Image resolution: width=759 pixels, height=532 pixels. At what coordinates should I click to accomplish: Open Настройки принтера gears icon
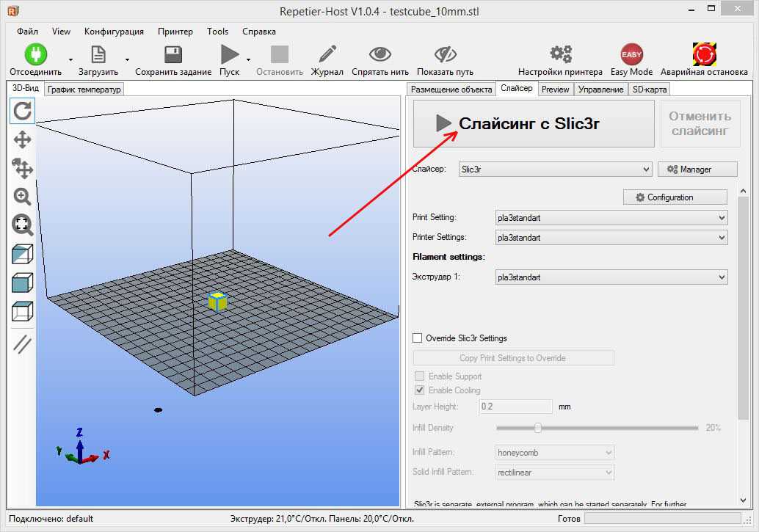pyautogui.click(x=561, y=54)
